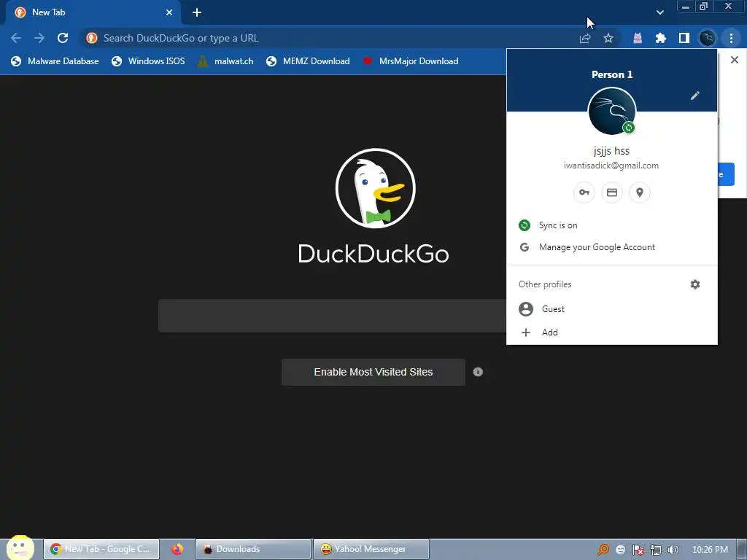This screenshot has width=747, height=560.
Task: Close the New Tab tab
Action: 169,12
